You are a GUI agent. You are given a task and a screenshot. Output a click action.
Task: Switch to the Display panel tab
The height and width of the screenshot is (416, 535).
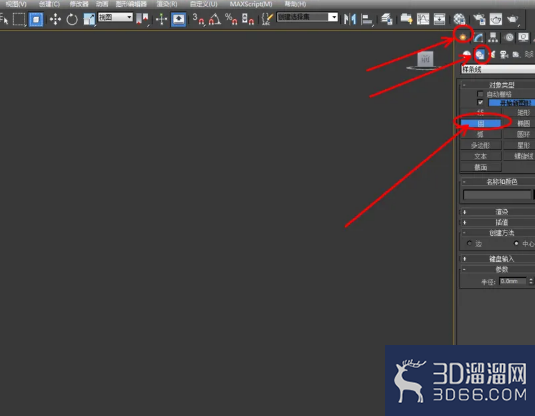tap(523, 37)
